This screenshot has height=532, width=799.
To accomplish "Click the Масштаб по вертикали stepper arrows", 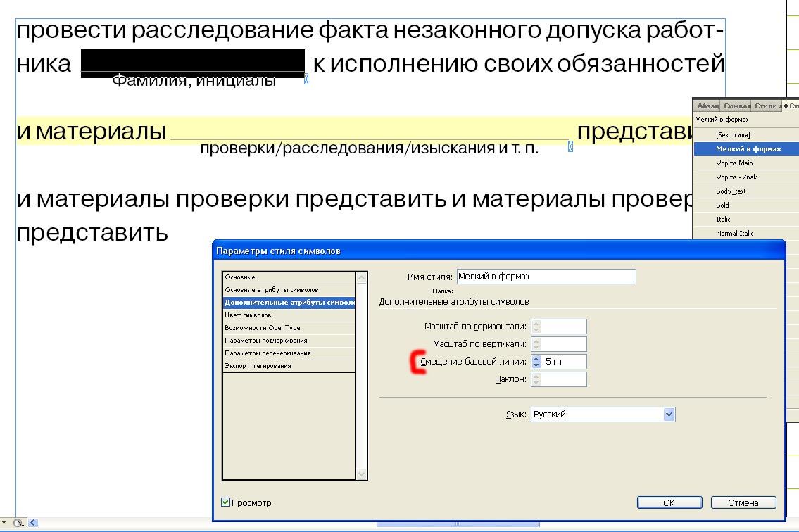I will (536, 344).
